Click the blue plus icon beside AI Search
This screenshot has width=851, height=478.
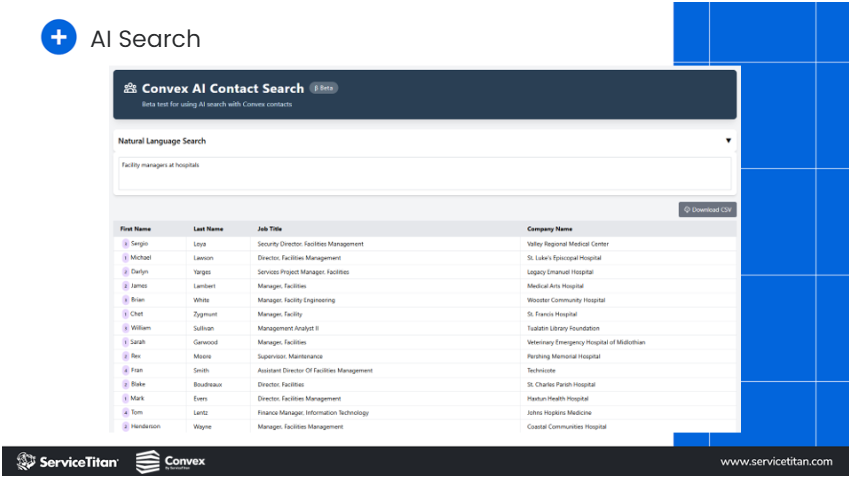click(59, 37)
